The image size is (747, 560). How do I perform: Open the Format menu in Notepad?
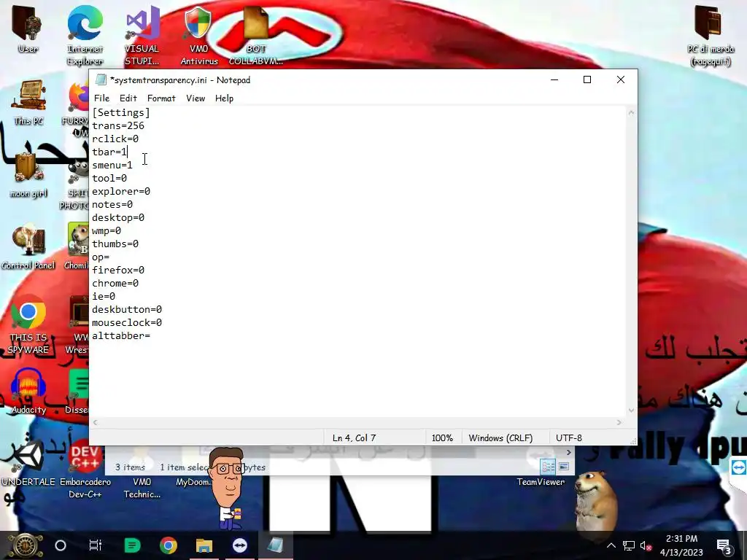[x=161, y=98]
